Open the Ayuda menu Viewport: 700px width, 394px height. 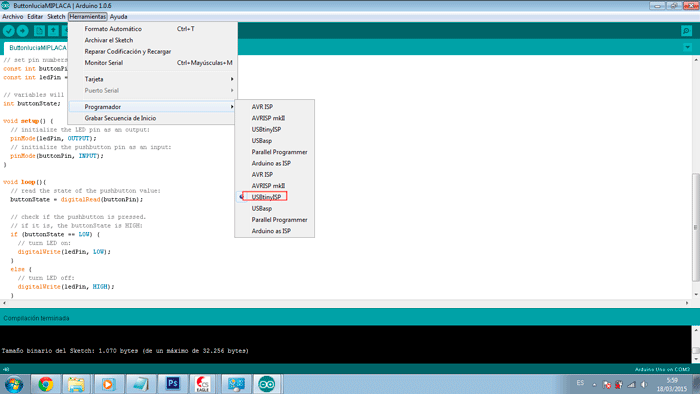click(x=119, y=17)
